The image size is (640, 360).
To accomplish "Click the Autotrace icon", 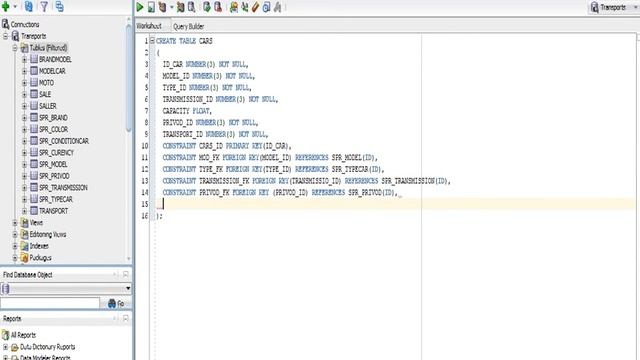I will point(180,7).
